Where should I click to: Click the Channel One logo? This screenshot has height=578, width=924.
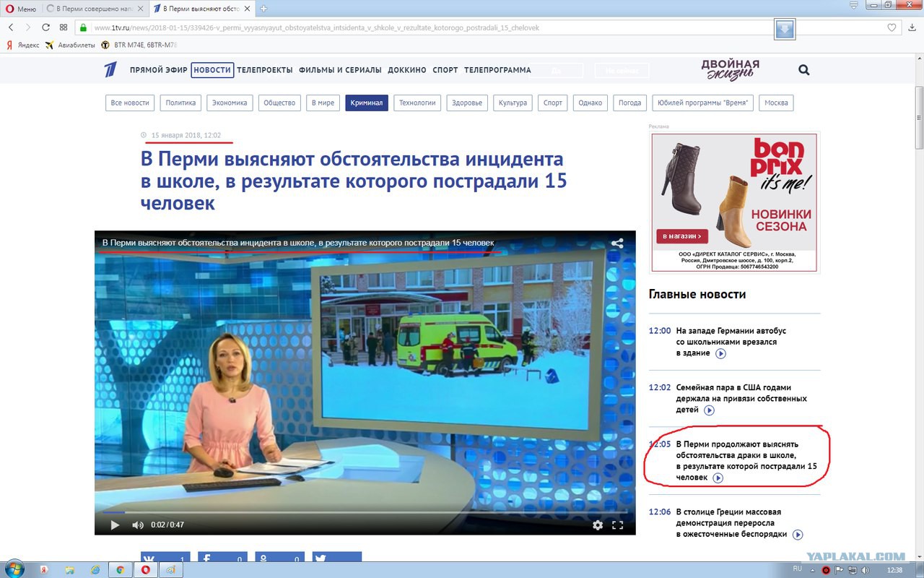110,70
